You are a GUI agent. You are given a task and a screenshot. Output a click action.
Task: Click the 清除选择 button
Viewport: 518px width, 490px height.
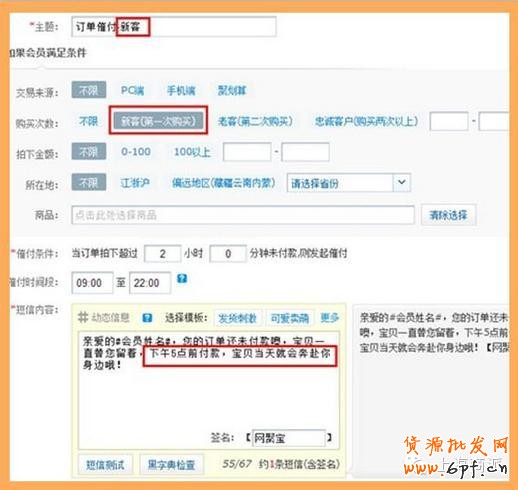coord(448,215)
